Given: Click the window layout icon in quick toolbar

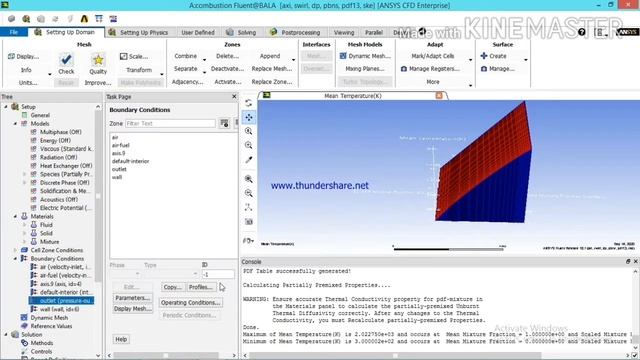Looking at the screenshot, I should pos(99,19).
